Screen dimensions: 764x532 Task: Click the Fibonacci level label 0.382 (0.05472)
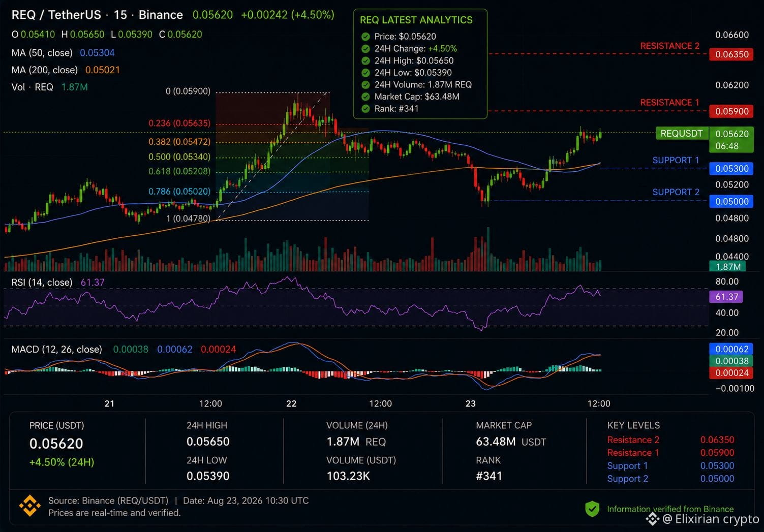pos(179,142)
